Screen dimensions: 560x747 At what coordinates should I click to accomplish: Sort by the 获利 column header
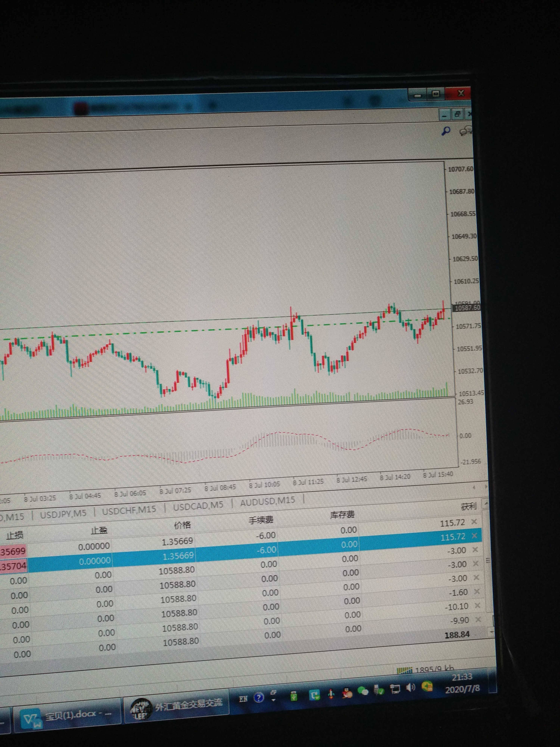click(x=469, y=506)
